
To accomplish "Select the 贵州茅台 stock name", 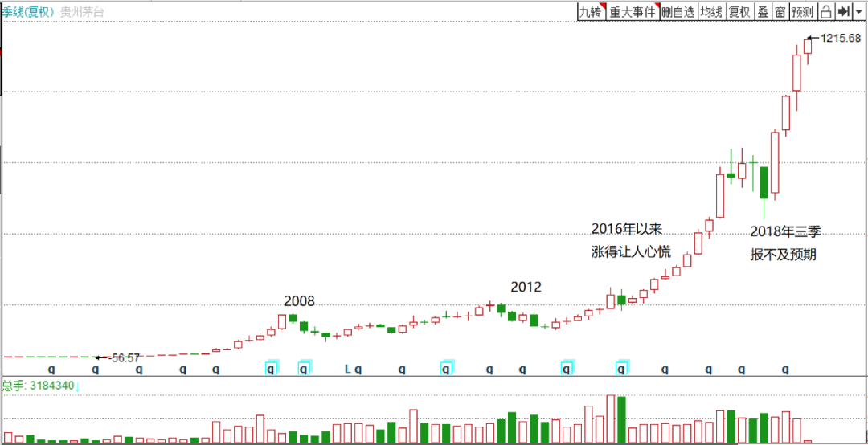I will pos(81,12).
